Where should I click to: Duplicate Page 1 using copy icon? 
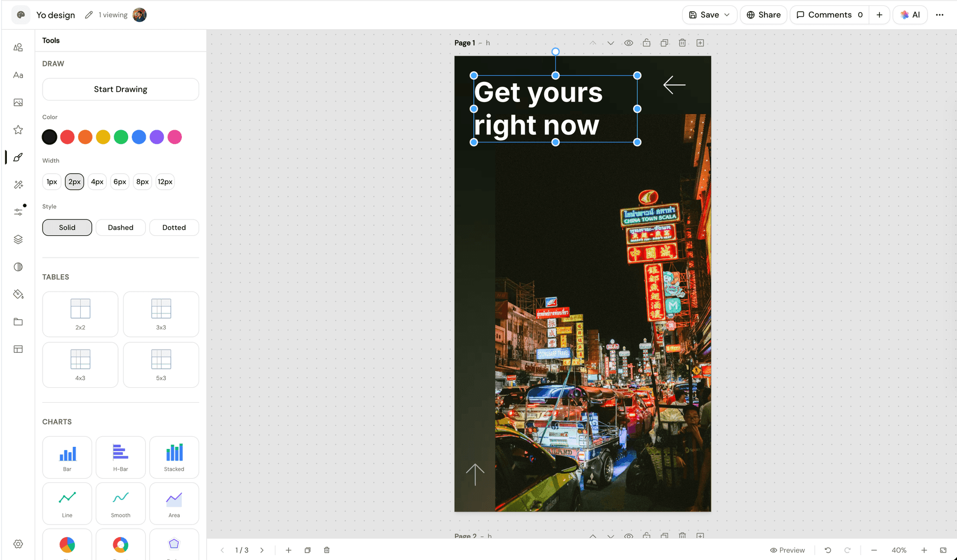point(665,43)
